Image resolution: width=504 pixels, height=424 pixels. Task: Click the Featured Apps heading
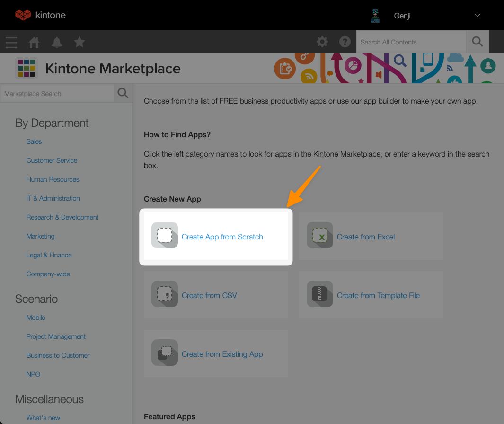tap(169, 416)
